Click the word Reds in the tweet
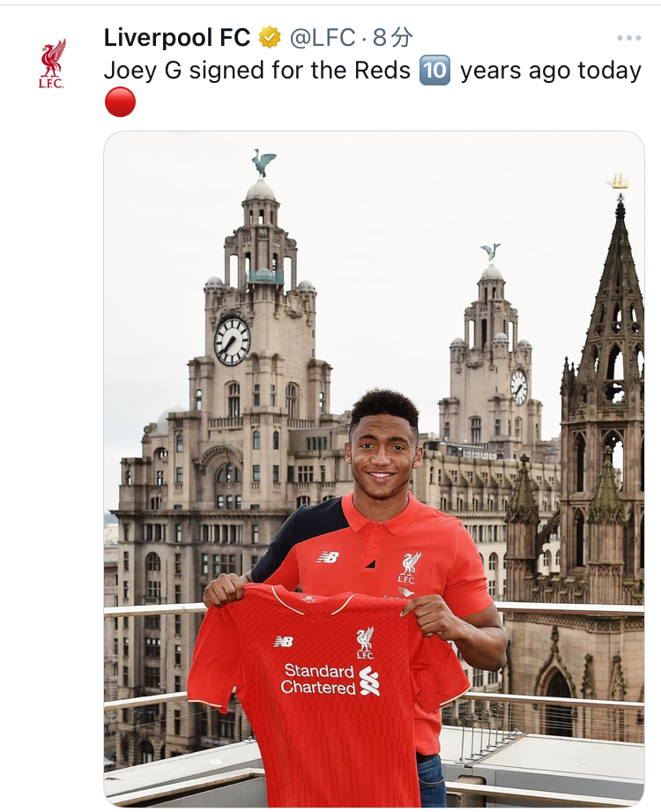The width and height of the screenshot is (661, 812). (x=382, y=71)
